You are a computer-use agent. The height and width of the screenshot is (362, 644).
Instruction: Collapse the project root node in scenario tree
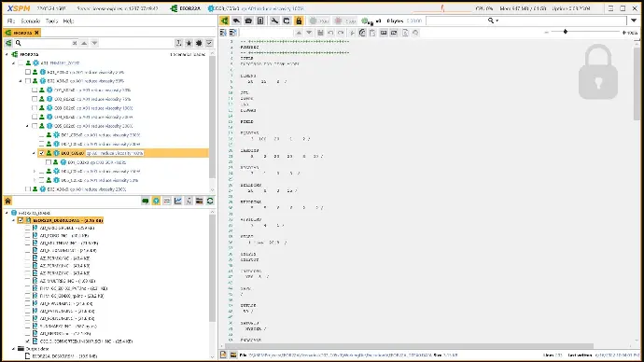[7, 54]
